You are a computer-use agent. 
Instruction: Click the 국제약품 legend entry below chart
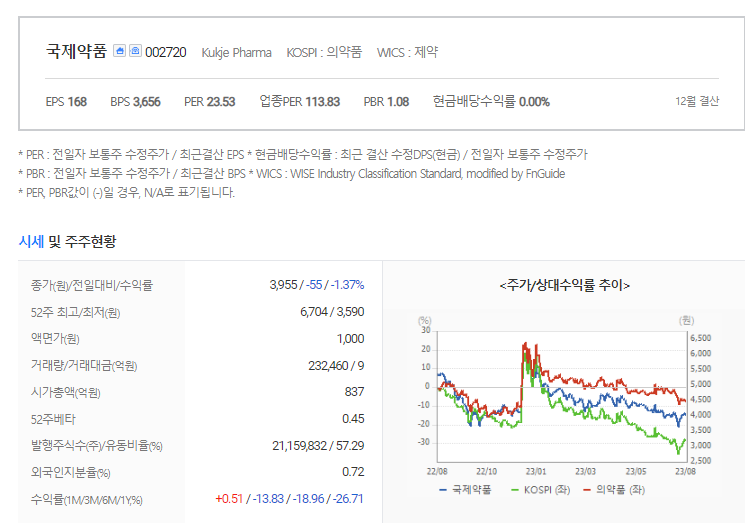click(x=466, y=490)
